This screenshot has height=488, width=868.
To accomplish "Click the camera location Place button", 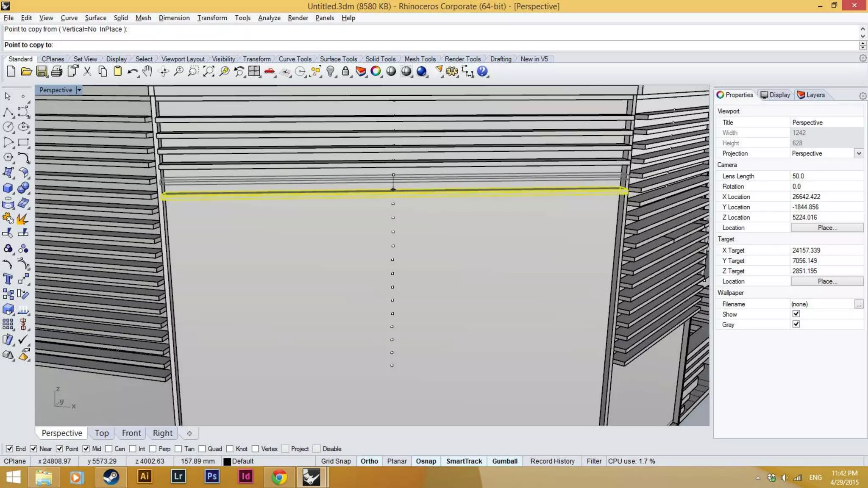I will [x=827, y=228].
